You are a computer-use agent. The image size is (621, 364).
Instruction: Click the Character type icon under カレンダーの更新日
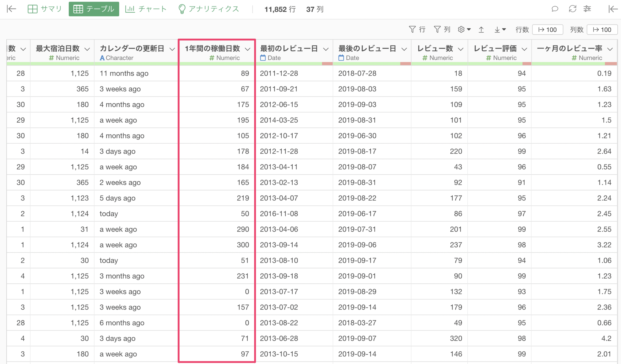click(x=102, y=58)
